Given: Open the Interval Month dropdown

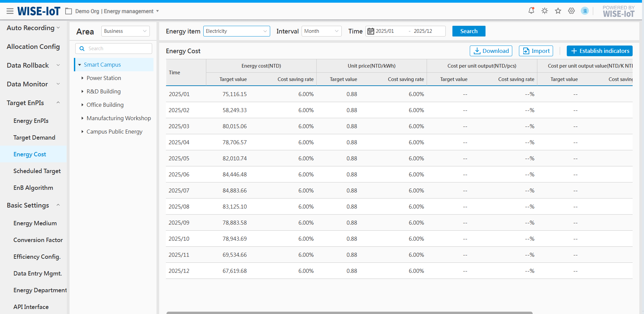Looking at the screenshot, I should pos(321,31).
